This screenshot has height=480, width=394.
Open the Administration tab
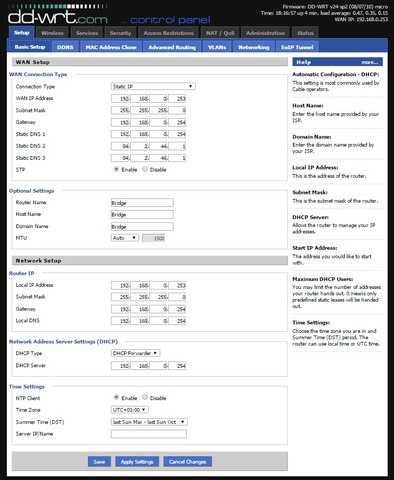tap(265, 33)
